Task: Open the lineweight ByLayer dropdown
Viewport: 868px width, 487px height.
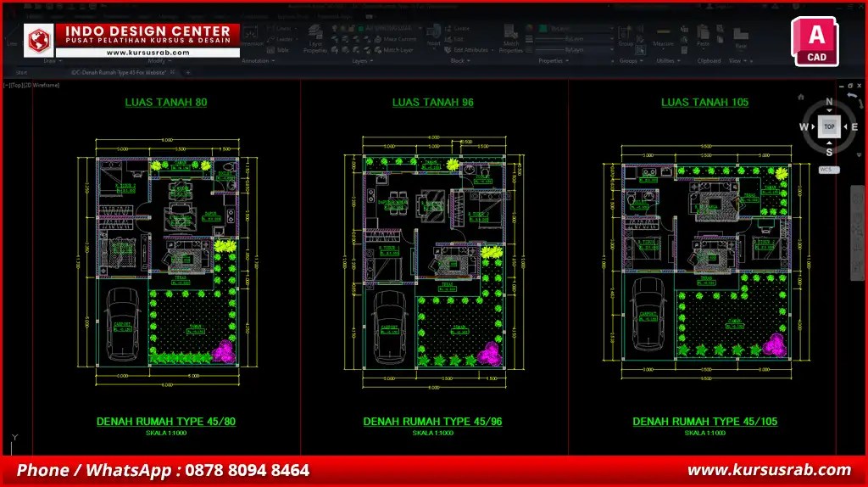Action: point(576,39)
